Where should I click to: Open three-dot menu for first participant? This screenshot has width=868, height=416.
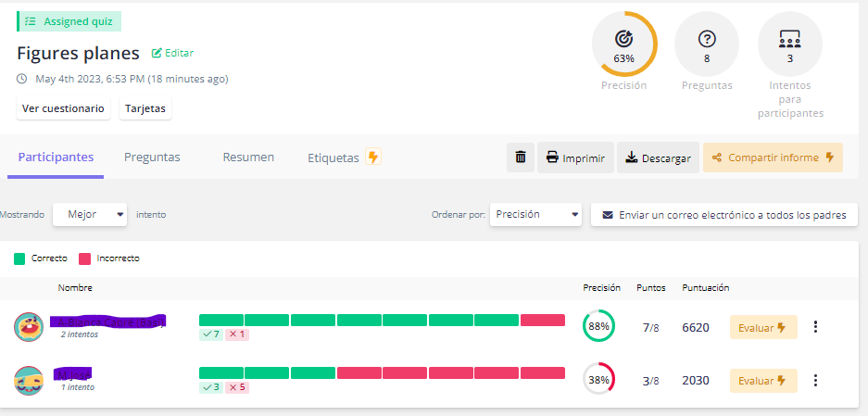coord(815,327)
